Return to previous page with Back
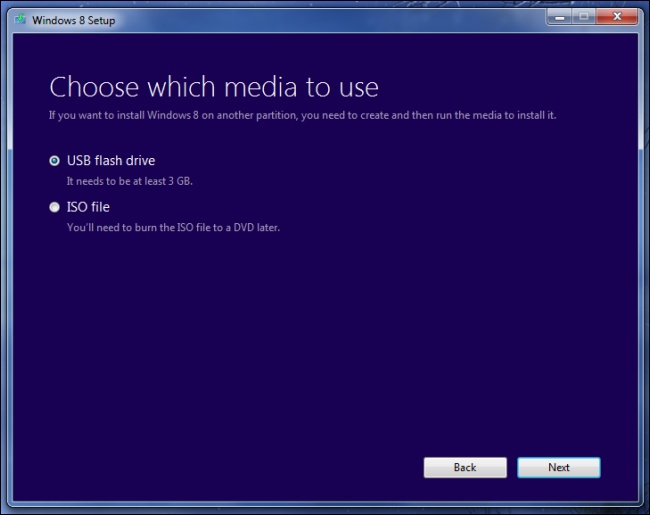 (x=465, y=467)
